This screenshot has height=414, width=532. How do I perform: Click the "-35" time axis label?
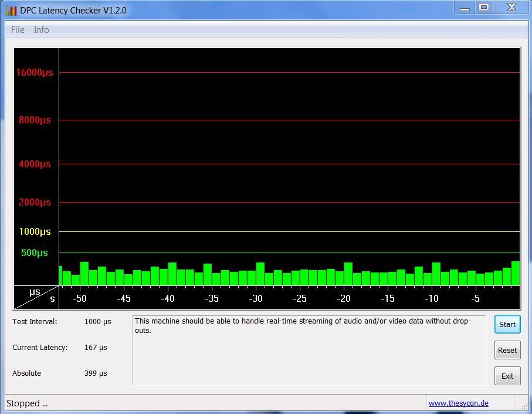[x=212, y=298]
